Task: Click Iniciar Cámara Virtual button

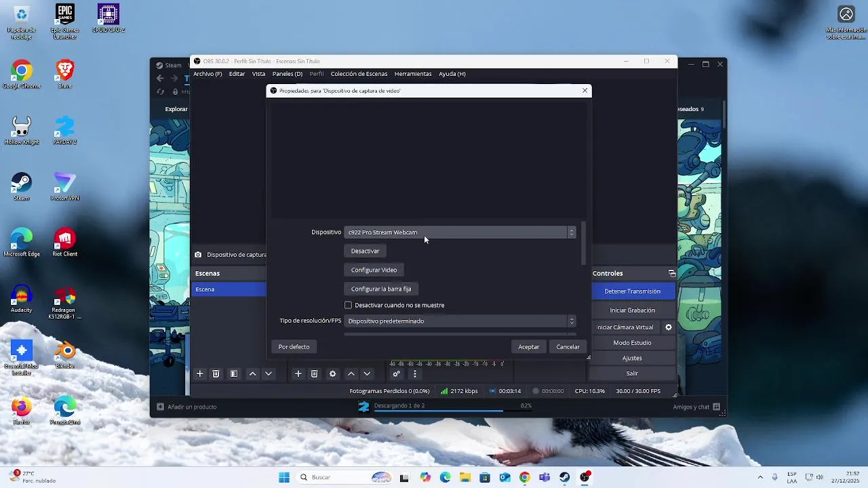Action: pos(625,327)
